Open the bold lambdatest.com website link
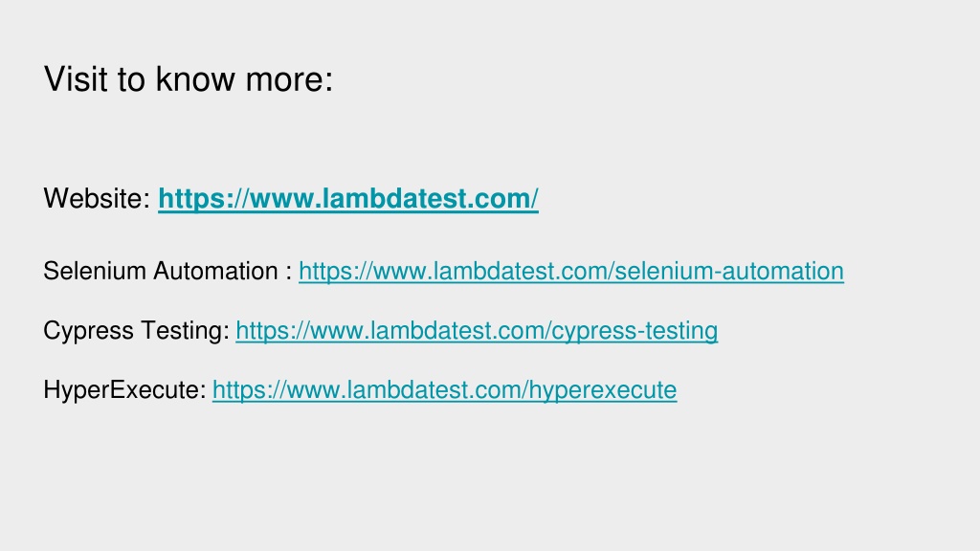The image size is (980, 551). 348,199
